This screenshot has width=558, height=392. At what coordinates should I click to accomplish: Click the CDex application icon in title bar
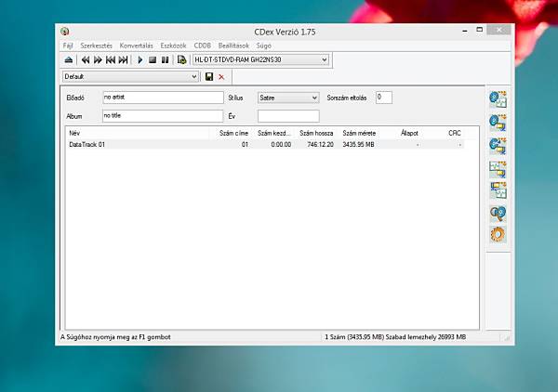[x=65, y=32]
